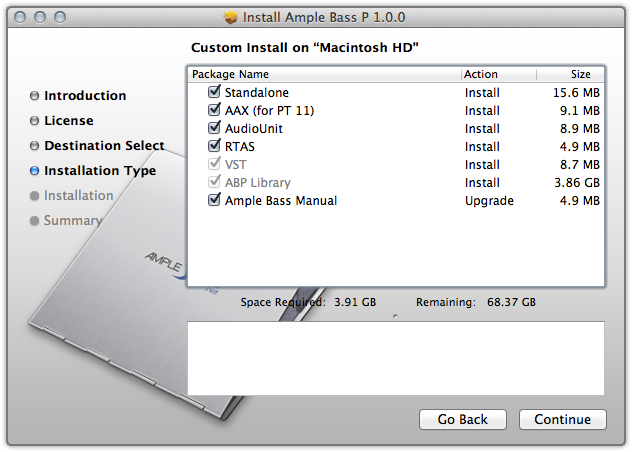Click the 8.7 MB size of VST
This screenshot has width=632, height=452.
(x=580, y=165)
